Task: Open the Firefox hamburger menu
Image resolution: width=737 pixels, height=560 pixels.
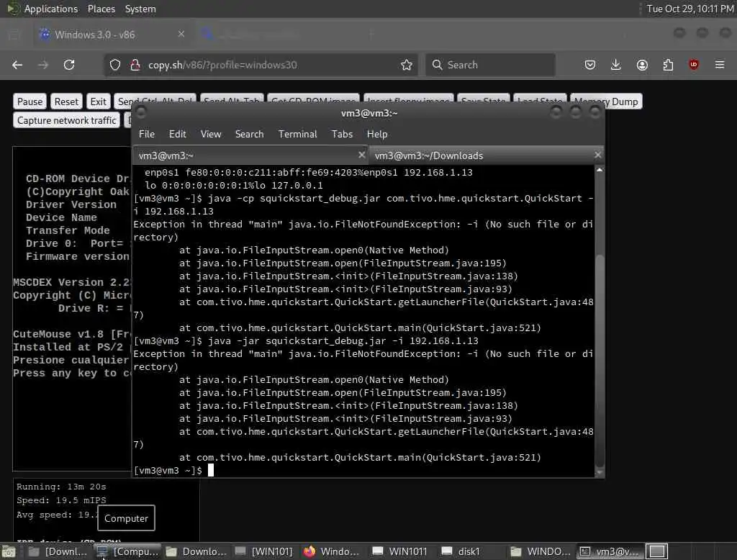Action: tap(720, 65)
